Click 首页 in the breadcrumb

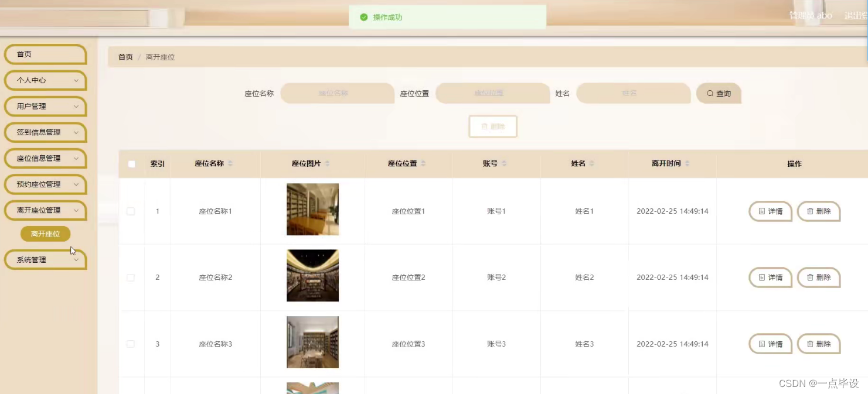(125, 57)
